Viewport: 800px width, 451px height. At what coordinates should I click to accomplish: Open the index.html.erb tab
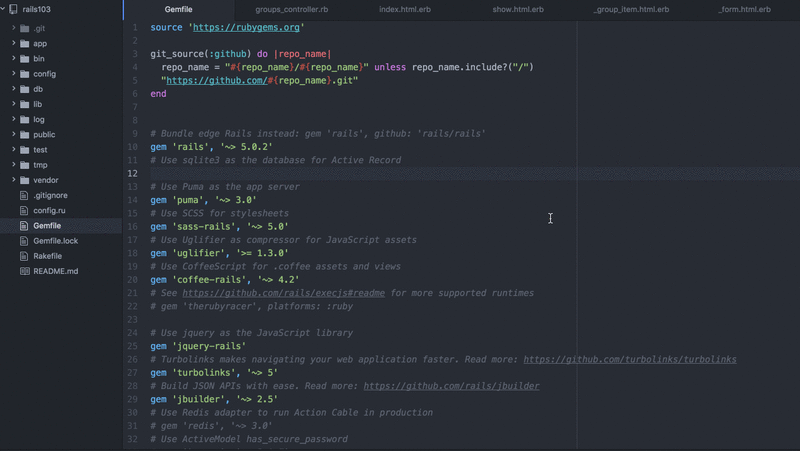405,9
